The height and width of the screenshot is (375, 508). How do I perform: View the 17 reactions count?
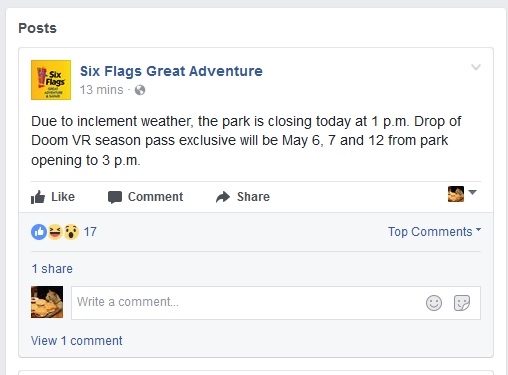tap(90, 232)
